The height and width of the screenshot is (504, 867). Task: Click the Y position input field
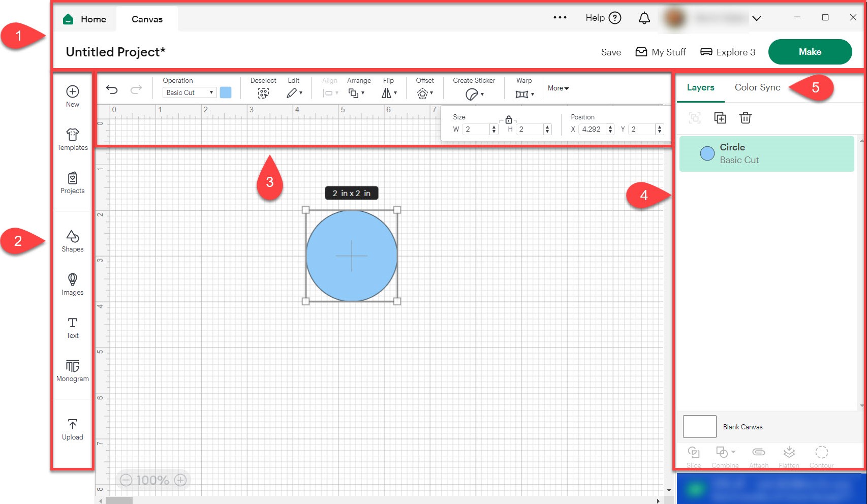tap(642, 129)
